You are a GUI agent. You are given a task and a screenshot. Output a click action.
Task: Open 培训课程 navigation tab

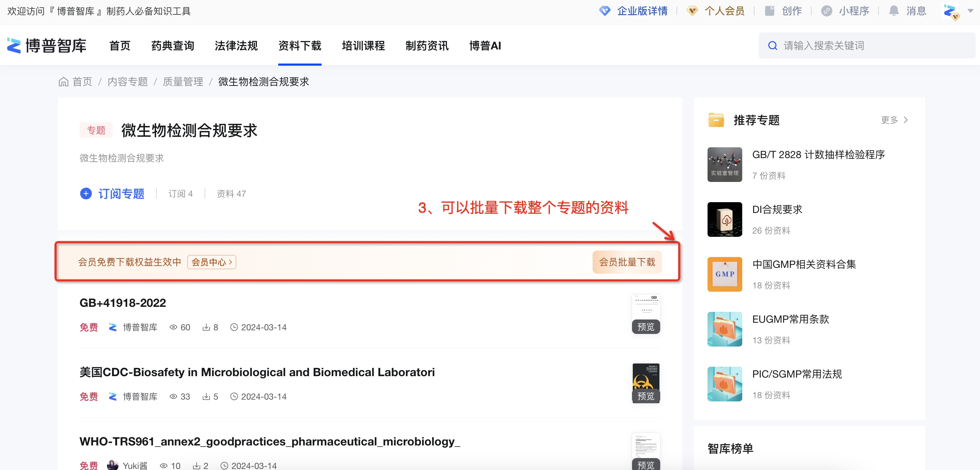(363, 45)
